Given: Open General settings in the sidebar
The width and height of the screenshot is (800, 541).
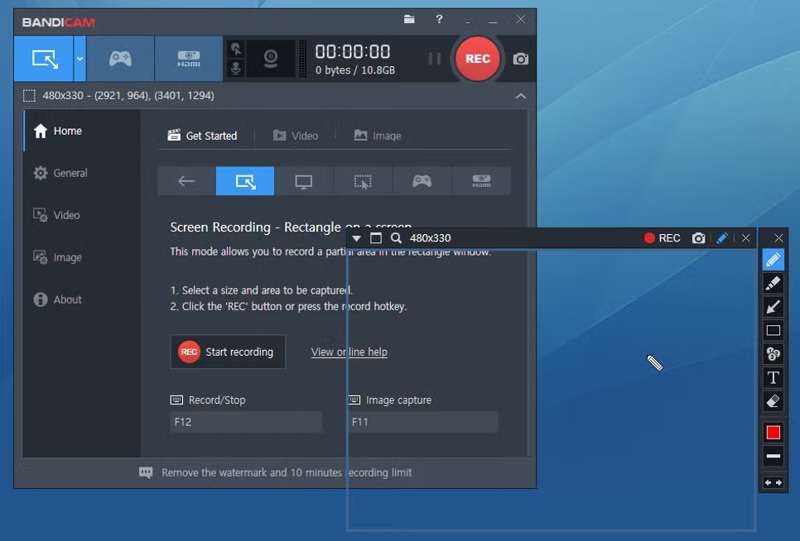Looking at the screenshot, I should pyautogui.click(x=70, y=173).
